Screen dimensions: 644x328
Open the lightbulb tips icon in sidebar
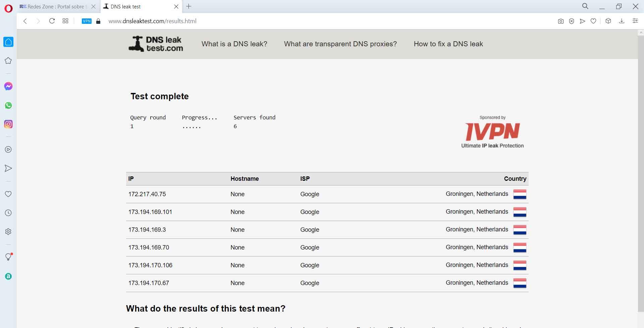[8, 257]
